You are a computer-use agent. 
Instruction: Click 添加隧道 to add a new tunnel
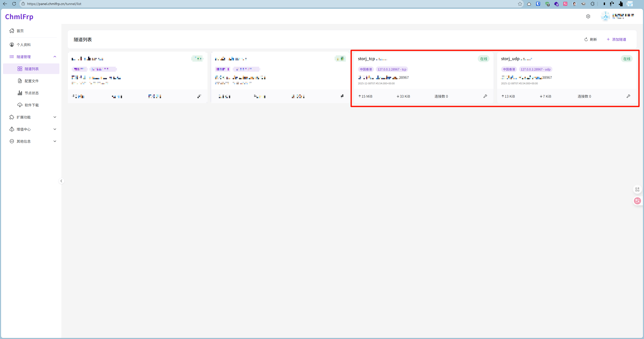click(x=617, y=39)
